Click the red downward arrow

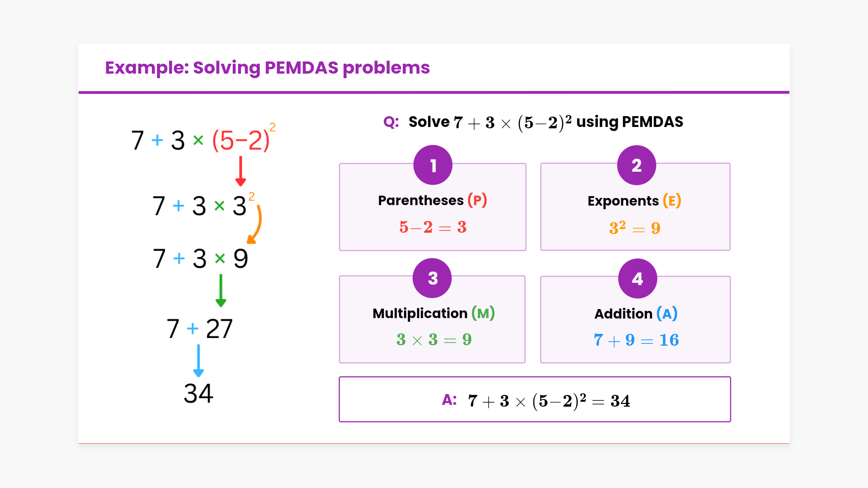[241, 171]
